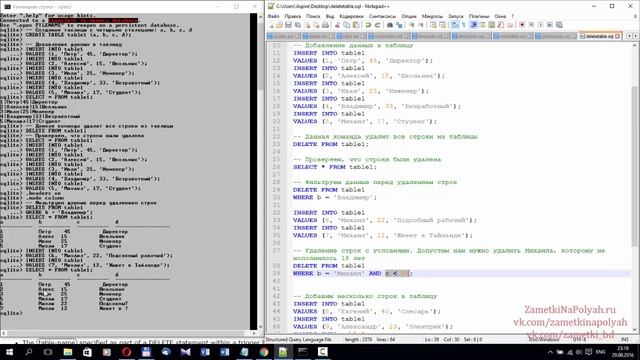The image size is (640, 360).
Task: Click 'SELECT * FROM table1;' on line 26
Action: [335, 167]
